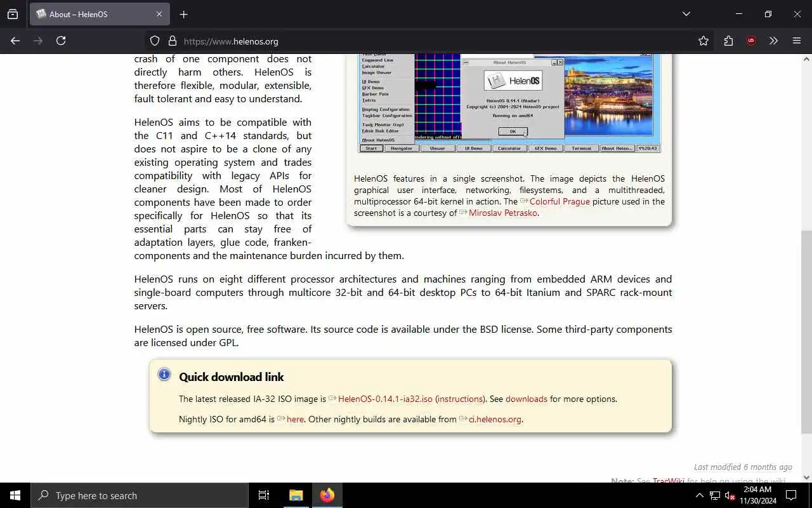Image resolution: width=812 pixels, height=508 pixels.
Task: Close the About – HelenOS tab
Action: pos(159,14)
